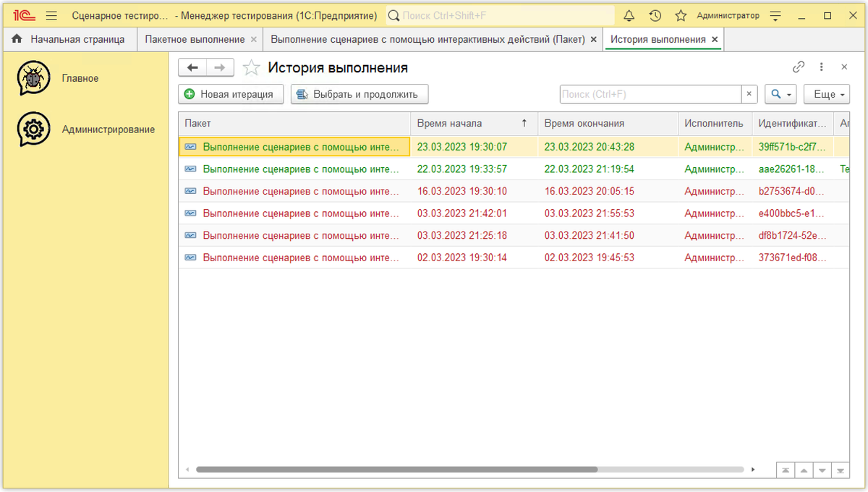Click end time 16.03.2023 20:05:15
This screenshot has height=492, width=868.
[x=590, y=191]
